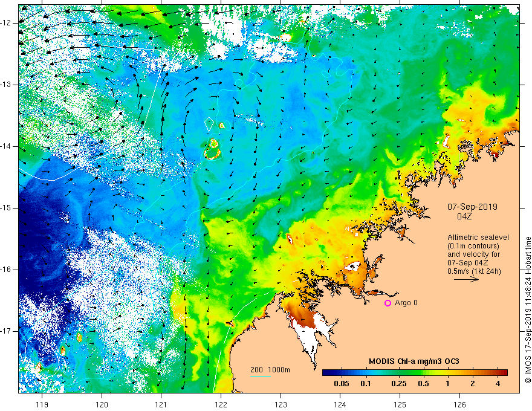Click the Altimetric sealevel caption line
Screen dimensions: 532x411
tap(478, 238)
